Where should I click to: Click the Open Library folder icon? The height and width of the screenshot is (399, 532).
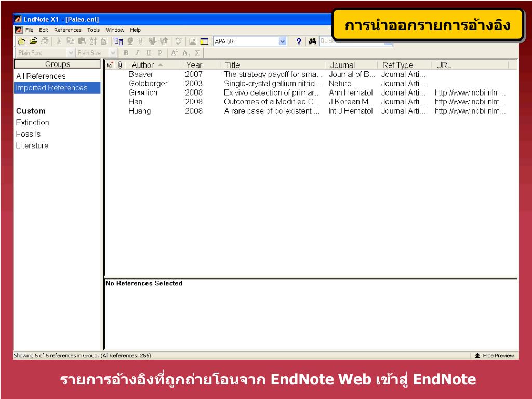33,42
